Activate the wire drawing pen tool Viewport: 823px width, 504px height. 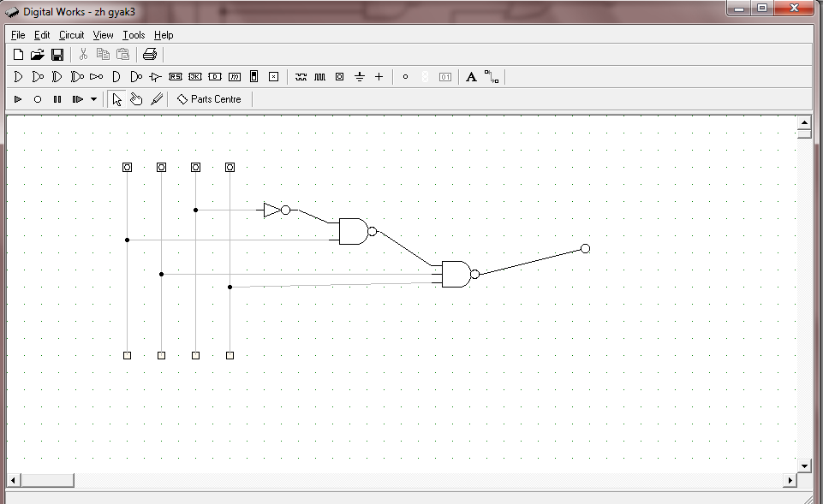tap(157, 99)
